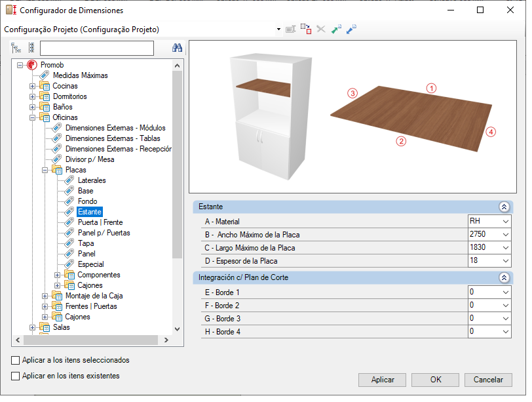Click the tree horizontal scrollbar right arrow
Image resolution: width=532 pixels, height=402 pixels.
[x=166, y=340]
